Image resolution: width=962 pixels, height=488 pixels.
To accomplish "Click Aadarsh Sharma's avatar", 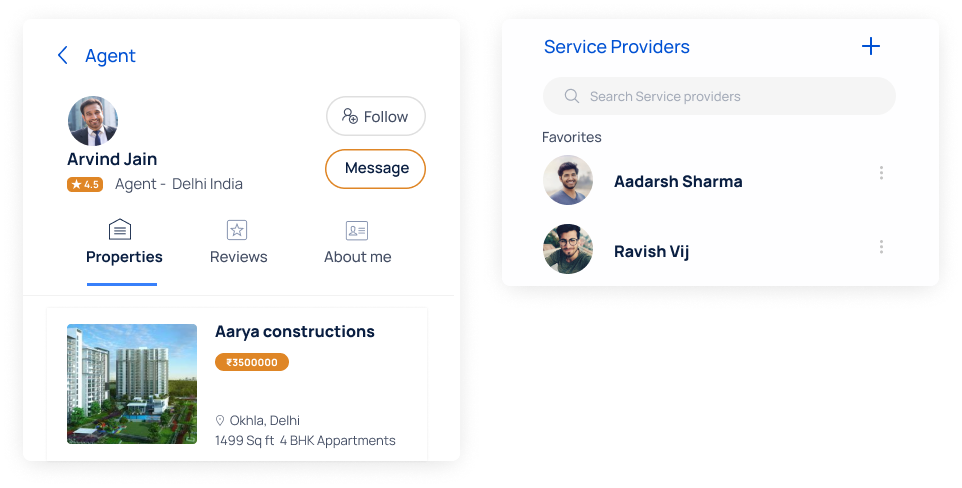I will (567, 181).
